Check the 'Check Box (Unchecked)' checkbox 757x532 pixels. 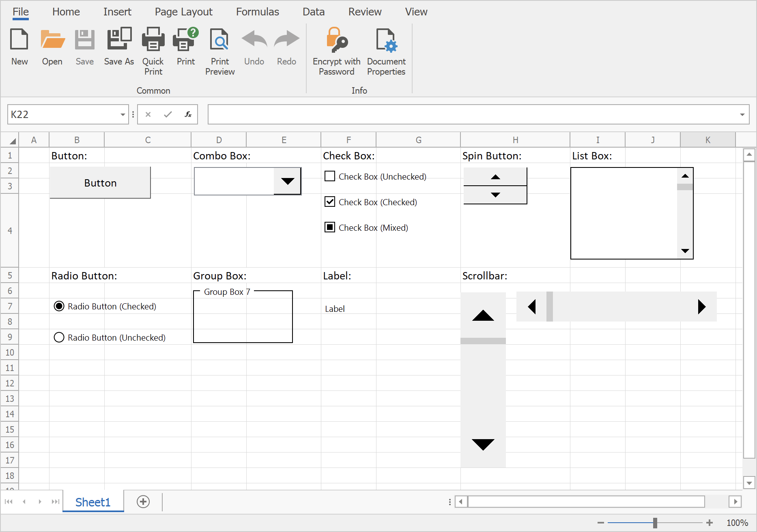point(329,176)
